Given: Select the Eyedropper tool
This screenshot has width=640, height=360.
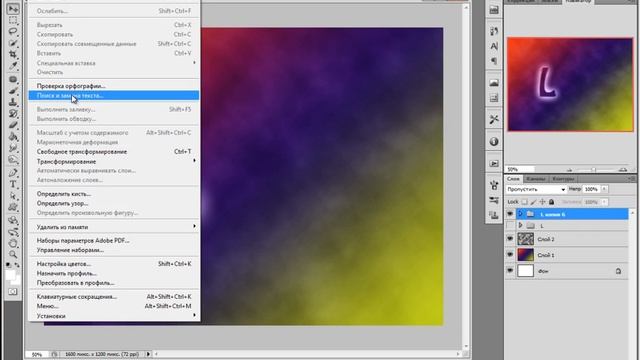Looking at the screenshot, I should pos(13,65).
